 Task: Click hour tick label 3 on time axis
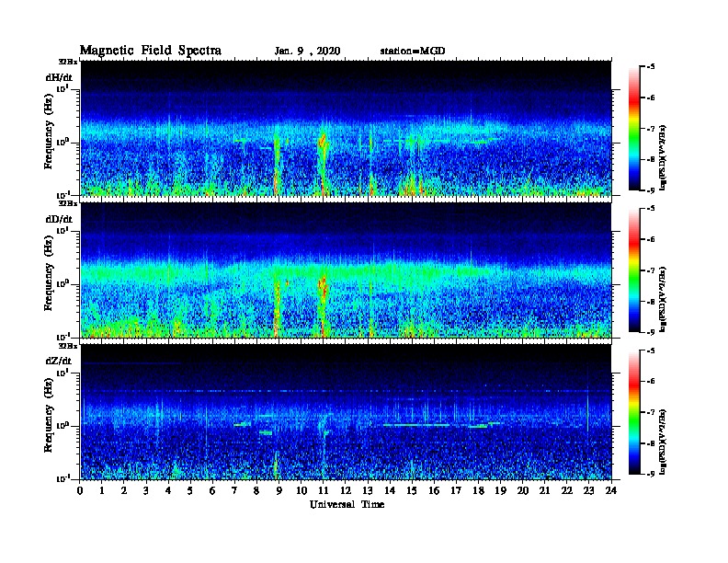pos(146,490)
